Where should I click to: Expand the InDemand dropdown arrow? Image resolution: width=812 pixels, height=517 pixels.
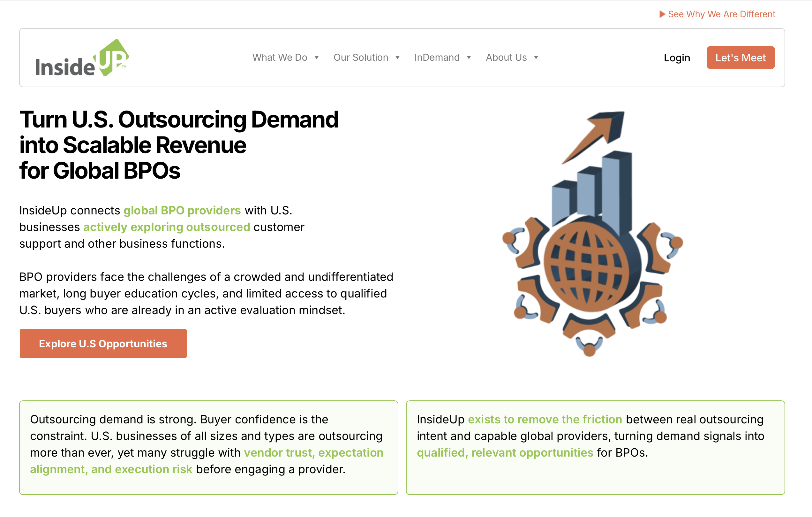[x=469, y=58]
